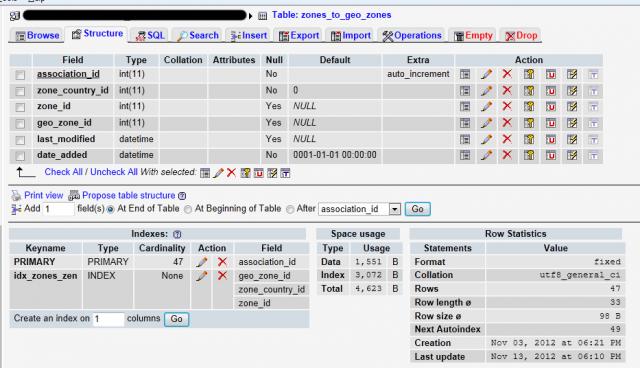Drop selected fields icon in With selected
Screen dimensions: 640x368
(x=231, y=173)
